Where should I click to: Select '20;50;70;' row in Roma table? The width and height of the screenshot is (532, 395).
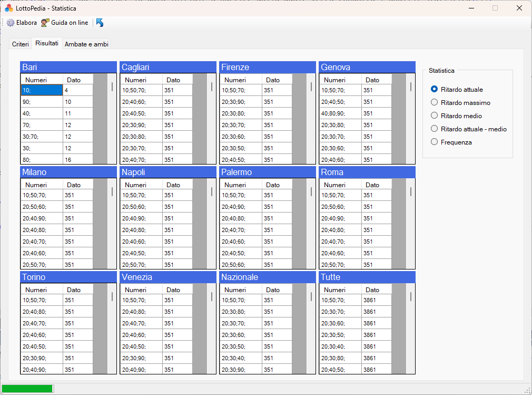356,265
